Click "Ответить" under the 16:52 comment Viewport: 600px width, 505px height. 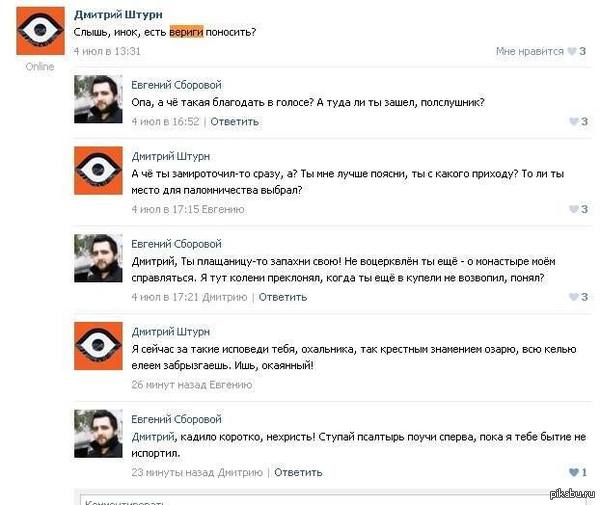(x=234, y=122)
